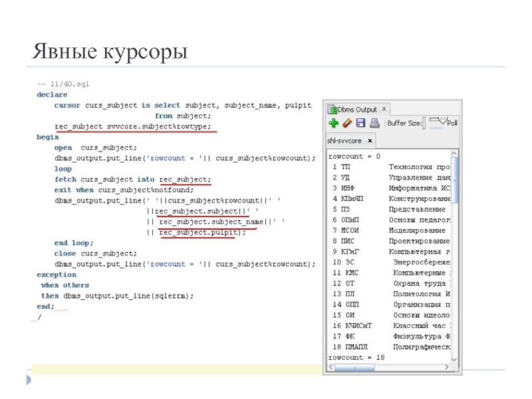
Task: Click the Dbms Output tab document icon
Action: click(x=332, y=109)
